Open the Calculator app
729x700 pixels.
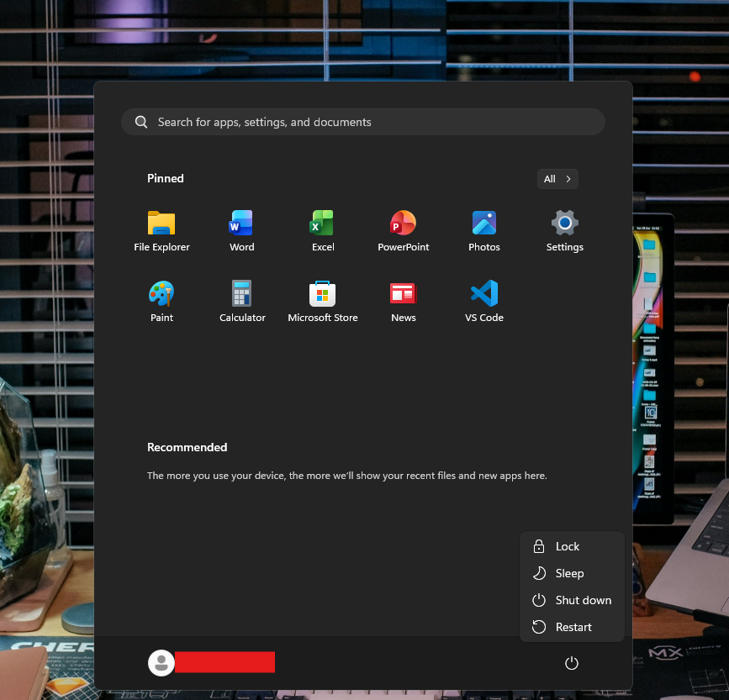pos(242,294)
